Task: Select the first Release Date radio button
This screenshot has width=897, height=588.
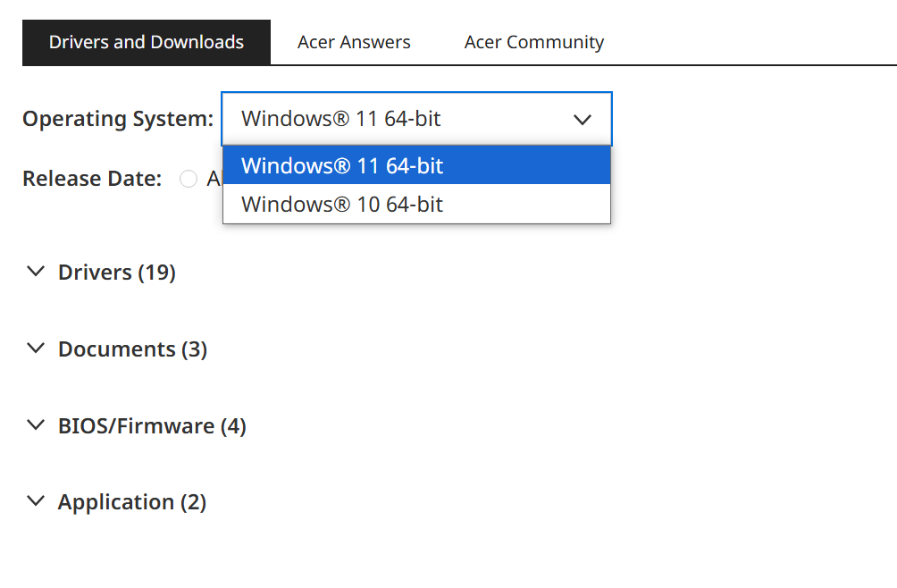Action: tap(189, 179)
